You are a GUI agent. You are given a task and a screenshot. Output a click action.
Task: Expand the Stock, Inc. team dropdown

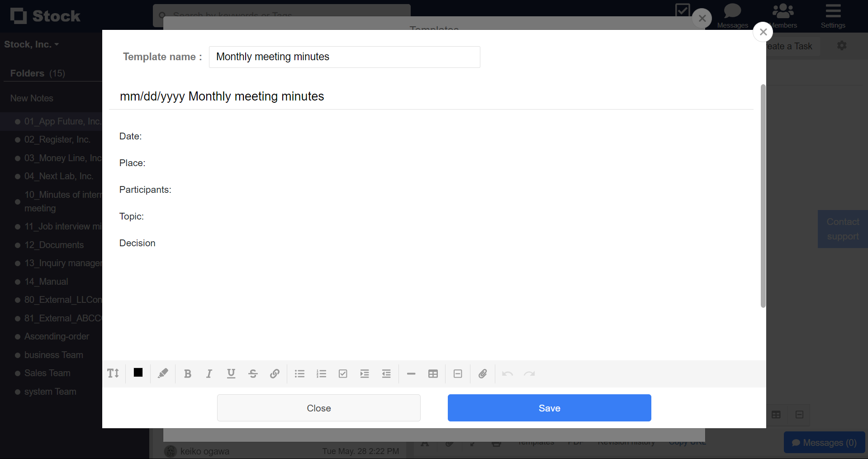pyautogui.click(x=32, y=44)
